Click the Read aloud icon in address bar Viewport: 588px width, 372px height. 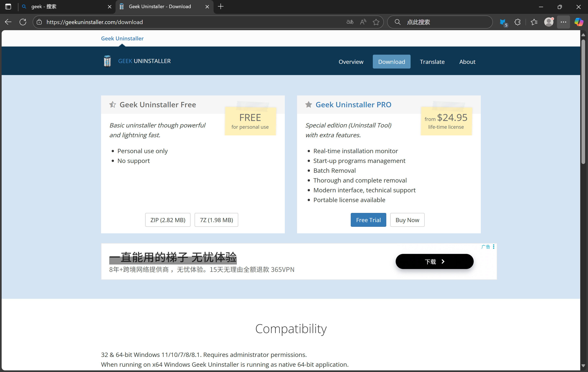point(363,22)
